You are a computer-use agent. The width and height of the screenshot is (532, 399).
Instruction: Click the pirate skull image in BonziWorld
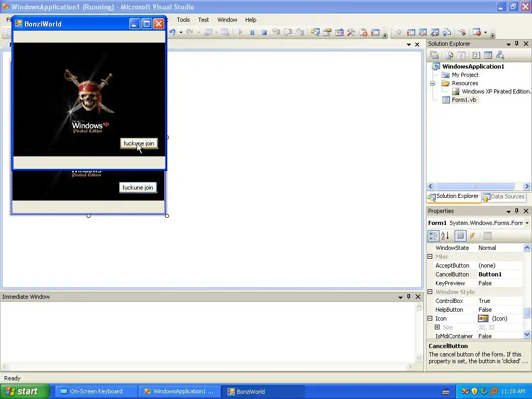(x=89, y=93)
